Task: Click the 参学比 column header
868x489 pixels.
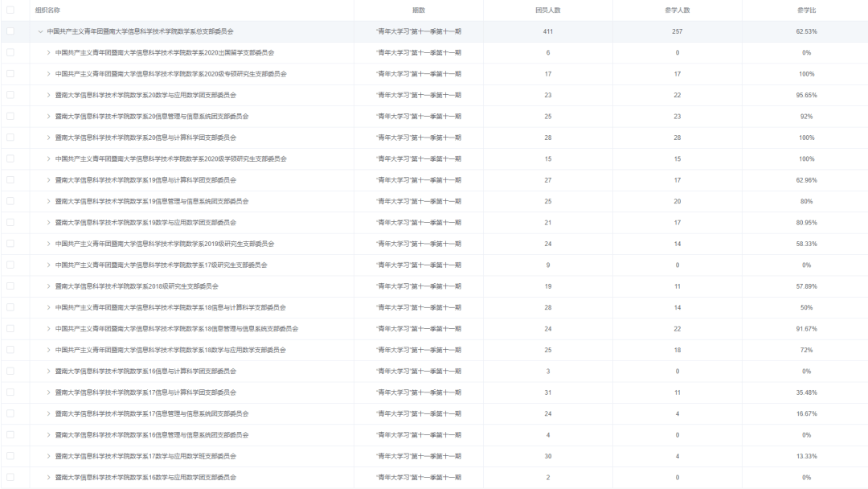Action: (807, 10)
